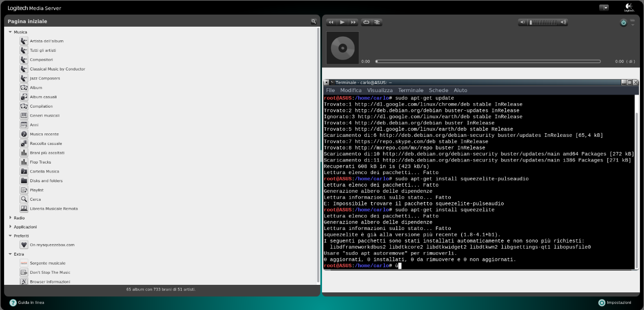Open Disks and folders
644x310 pixels.
(46, 181)
